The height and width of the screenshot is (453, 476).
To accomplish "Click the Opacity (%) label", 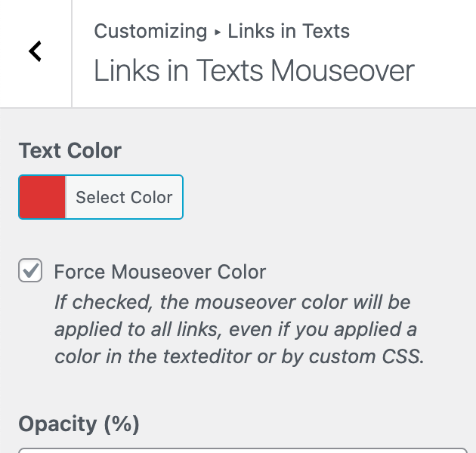I will 79,424.
